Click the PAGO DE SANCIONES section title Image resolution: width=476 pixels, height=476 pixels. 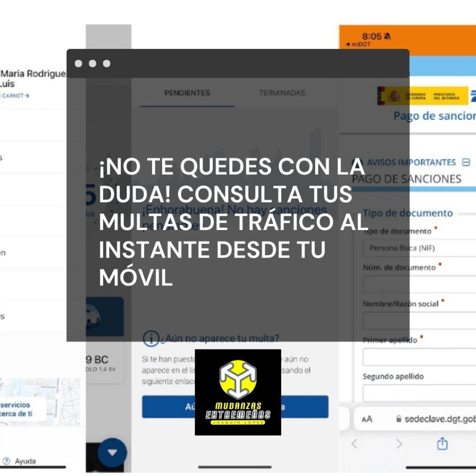click(x=406, y=179)
